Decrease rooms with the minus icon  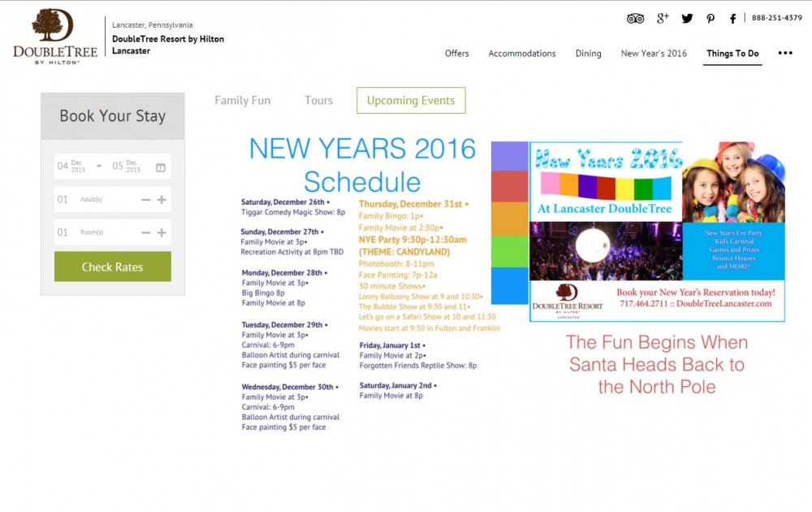tap(146, 232)
